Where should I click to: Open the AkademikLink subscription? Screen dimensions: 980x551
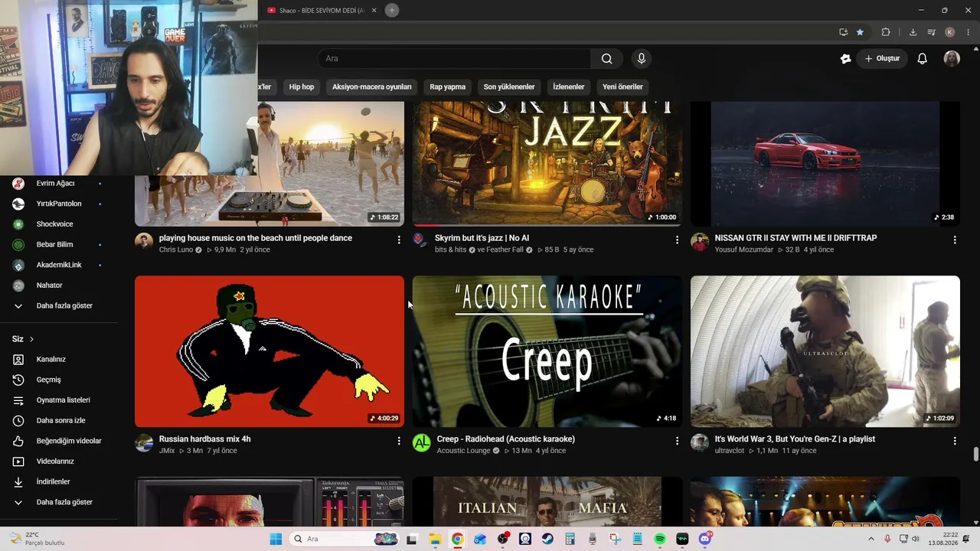59,266
